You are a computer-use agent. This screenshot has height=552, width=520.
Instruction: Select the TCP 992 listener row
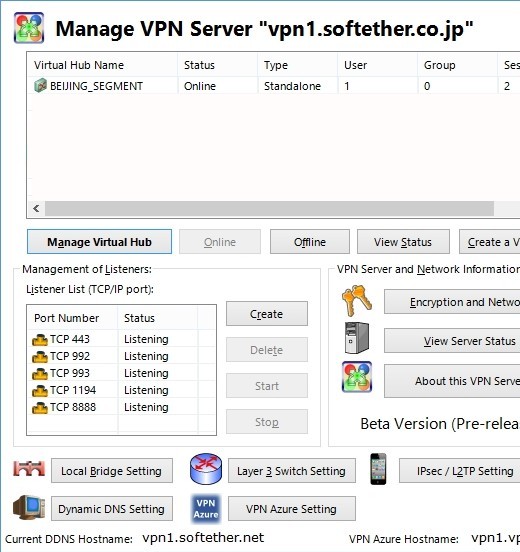[121, 356]
